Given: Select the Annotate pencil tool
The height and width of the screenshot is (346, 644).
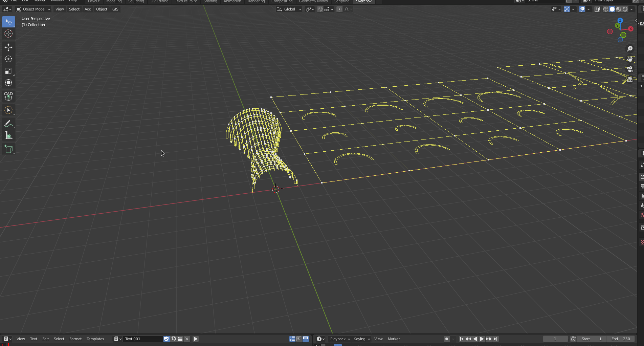Looking at the screenshot, I should point(8,124).
